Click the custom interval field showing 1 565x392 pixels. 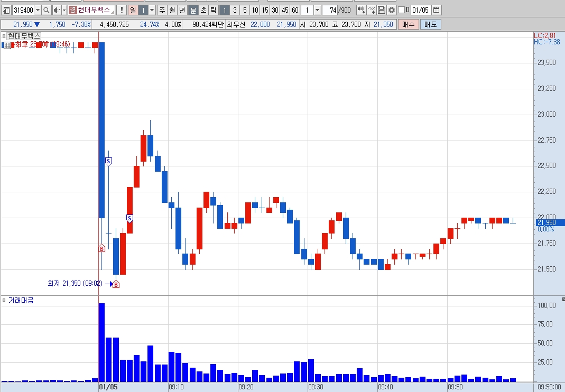(308, 10)
